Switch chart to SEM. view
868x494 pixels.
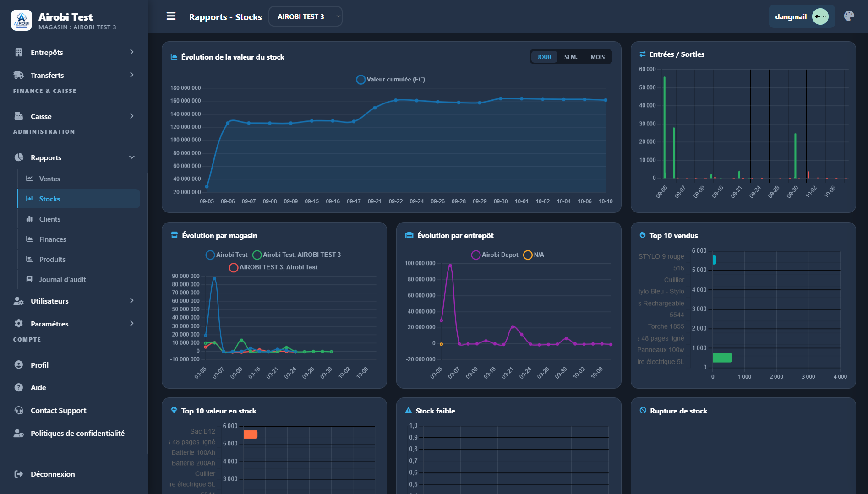tap(571, 57)
